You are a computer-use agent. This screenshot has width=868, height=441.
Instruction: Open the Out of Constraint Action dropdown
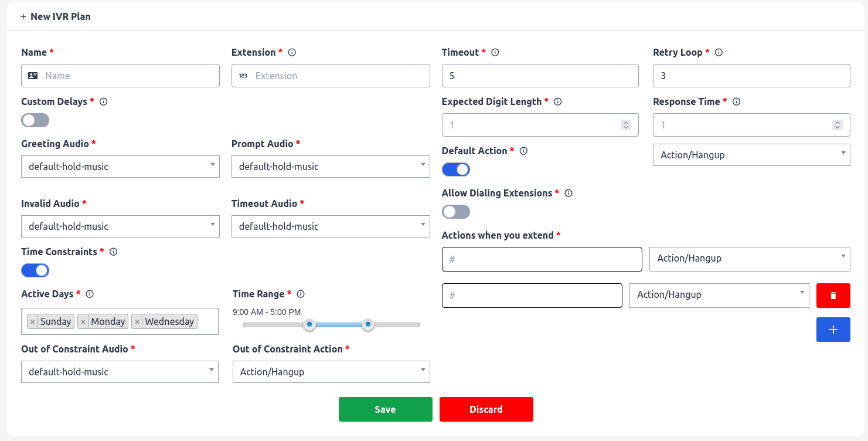click(331, 372)
